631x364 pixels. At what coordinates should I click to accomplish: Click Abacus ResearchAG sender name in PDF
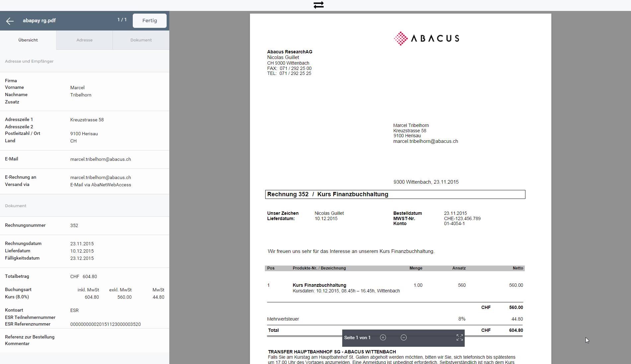click(290, 52)
